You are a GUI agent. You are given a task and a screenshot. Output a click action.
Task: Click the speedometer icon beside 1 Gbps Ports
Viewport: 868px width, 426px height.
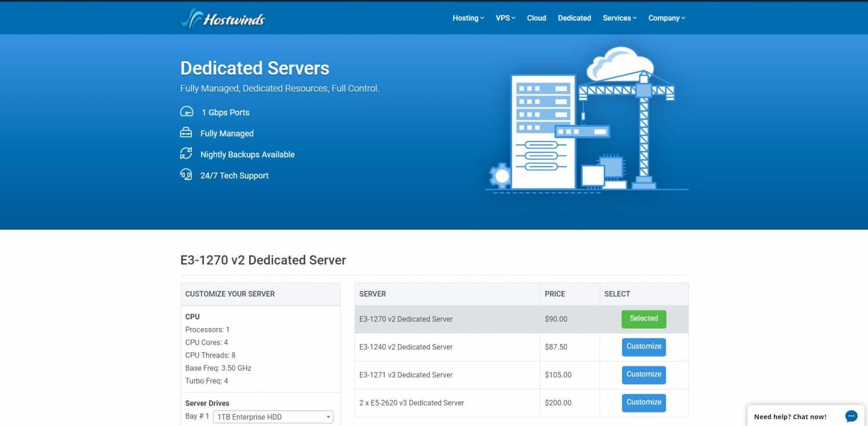[x=187, y=112]
